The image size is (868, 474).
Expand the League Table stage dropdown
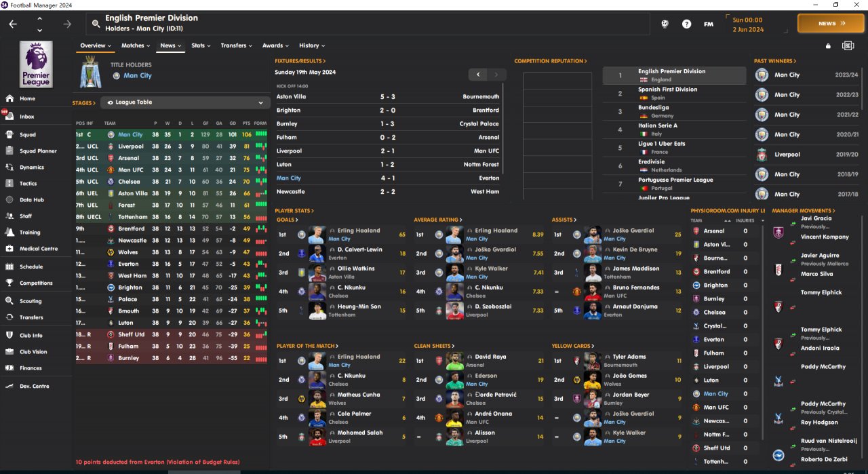[x=185, y=102]
